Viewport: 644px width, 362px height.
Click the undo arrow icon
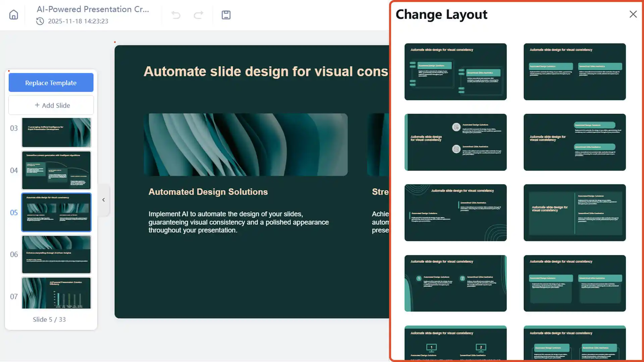[x=176, y=15]
